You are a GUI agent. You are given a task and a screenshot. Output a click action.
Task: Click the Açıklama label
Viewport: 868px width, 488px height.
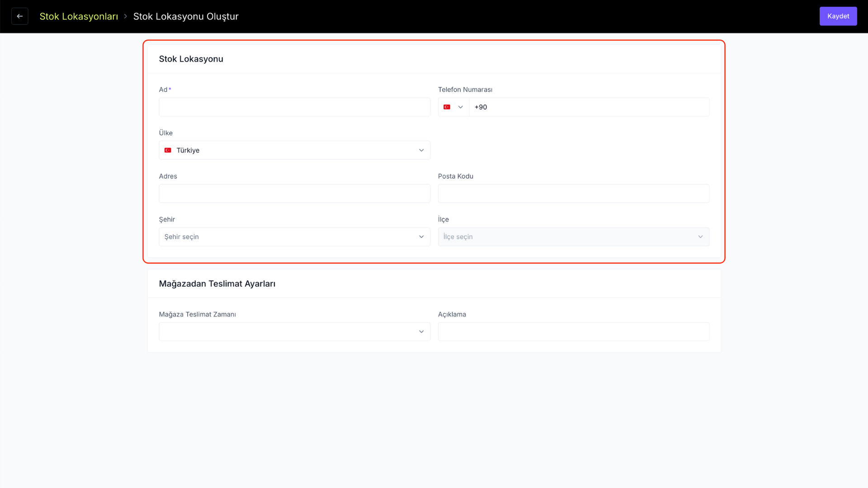pyautogui.click(x=452, y=314)
